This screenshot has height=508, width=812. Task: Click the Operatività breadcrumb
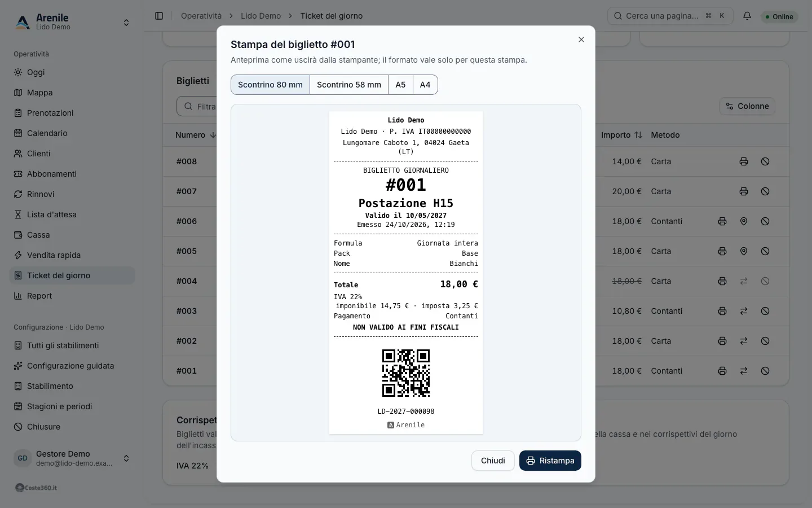pyautogui.click(x=201, y=16)
